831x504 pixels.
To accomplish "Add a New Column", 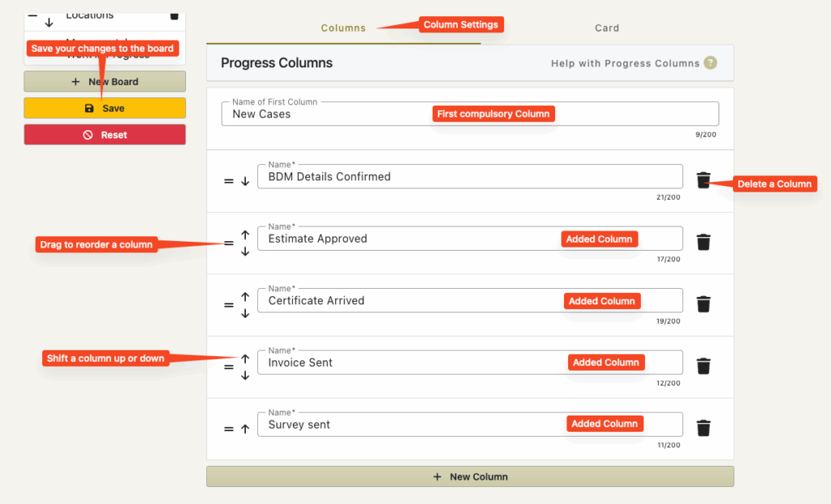I will [x=470, y=476].
